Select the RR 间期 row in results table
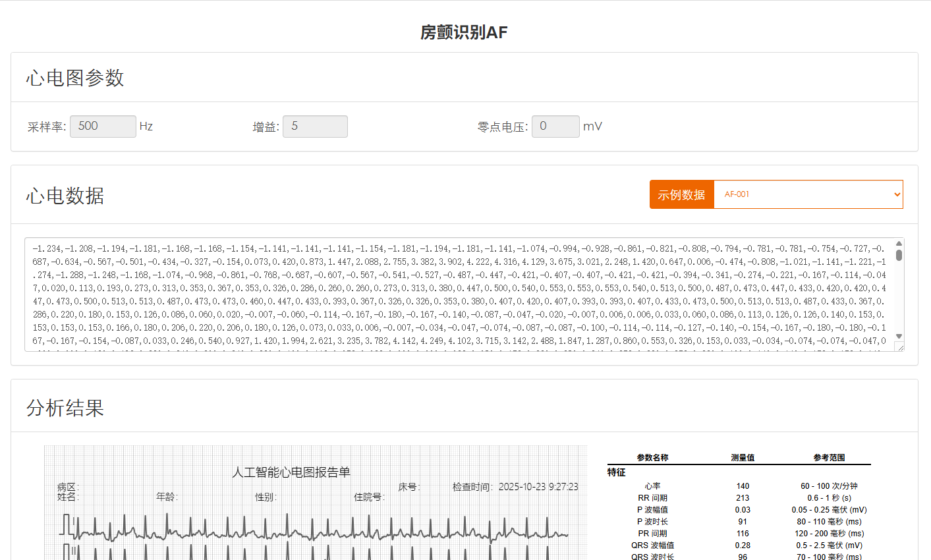The width and height of the screenshot is (931, 560). tap(738, 498)
